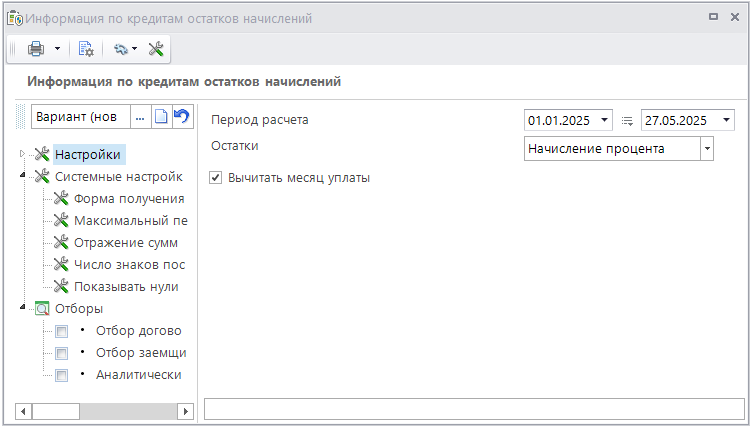Click the Отборы filter icon in tree
This screenshot has width=753, height=429.
(42, 308)
